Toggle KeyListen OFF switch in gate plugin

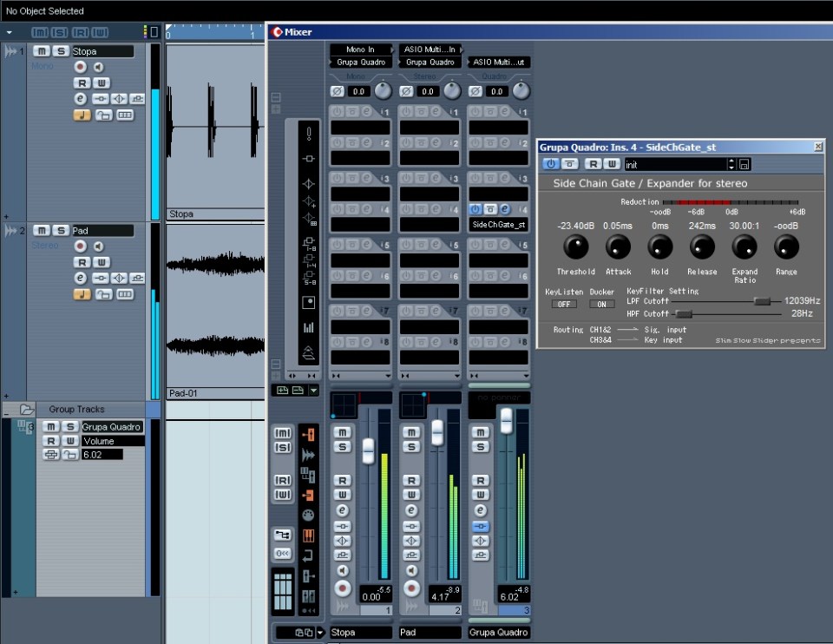tap(562, 304)
